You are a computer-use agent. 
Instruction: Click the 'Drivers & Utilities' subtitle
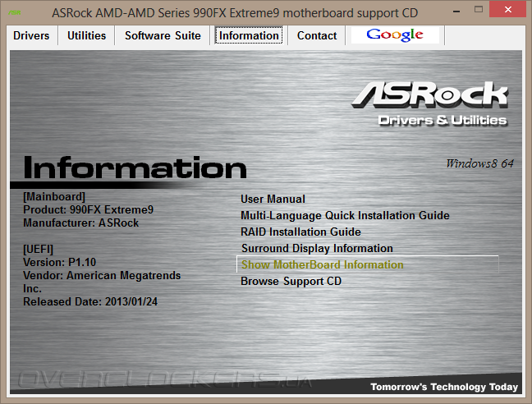pyautogui.click(x=443, y=120)
